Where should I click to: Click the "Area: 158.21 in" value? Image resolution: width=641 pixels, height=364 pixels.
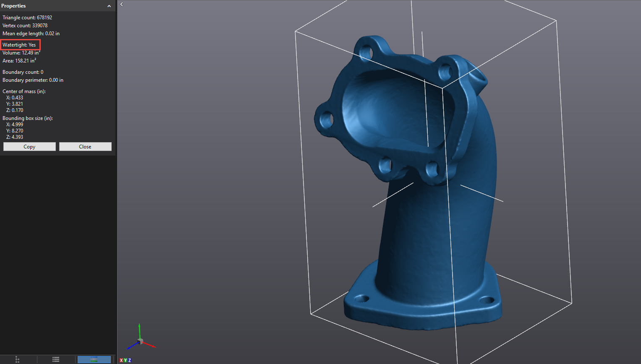tap(19, 61)
